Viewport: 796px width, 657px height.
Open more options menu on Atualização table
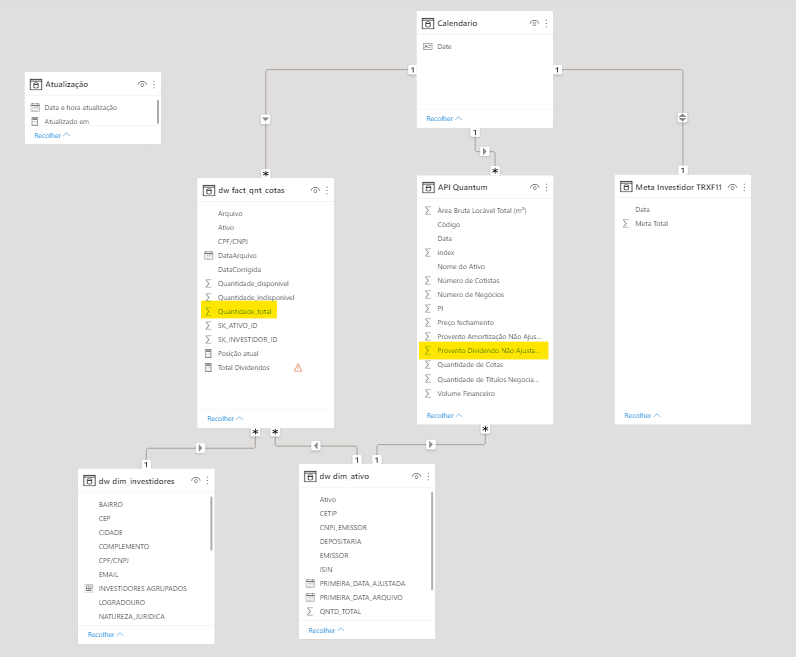154,84
